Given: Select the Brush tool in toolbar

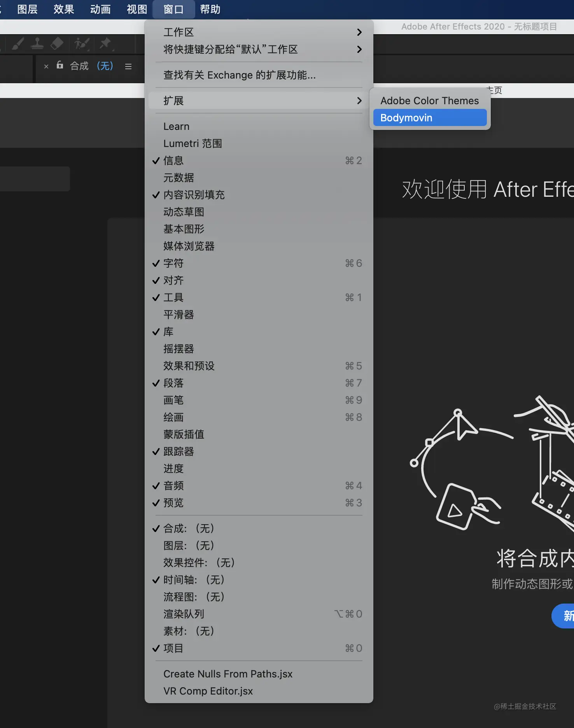Looking at the screenshot, I should tap(17, 44).
